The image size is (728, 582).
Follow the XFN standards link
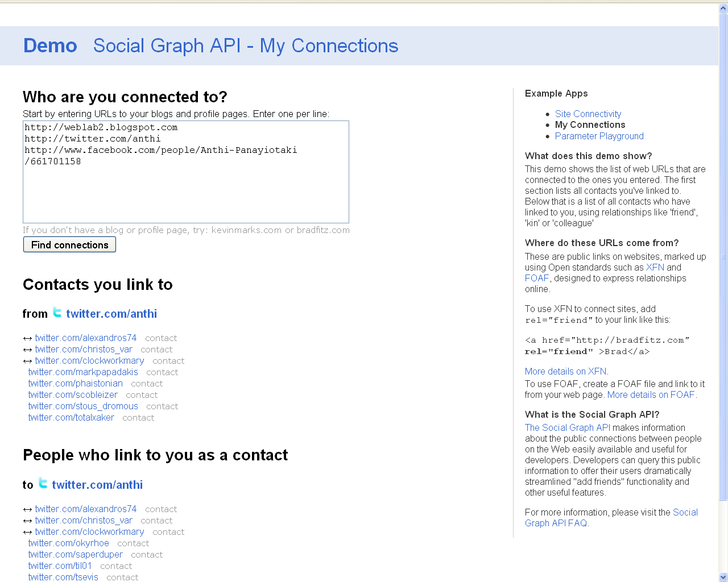(655, 268)
